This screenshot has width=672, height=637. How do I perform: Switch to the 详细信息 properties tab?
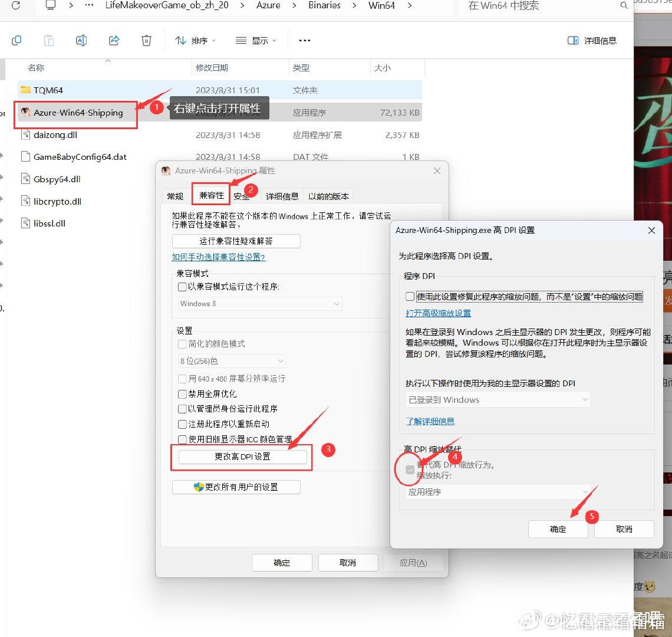pos(282,196)
